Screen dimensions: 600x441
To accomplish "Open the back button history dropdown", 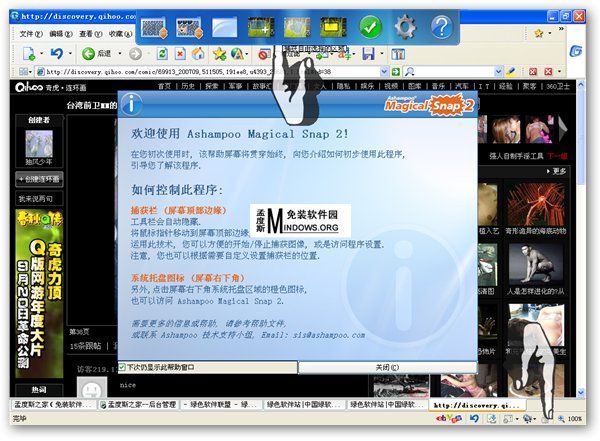I will [120, 54].
